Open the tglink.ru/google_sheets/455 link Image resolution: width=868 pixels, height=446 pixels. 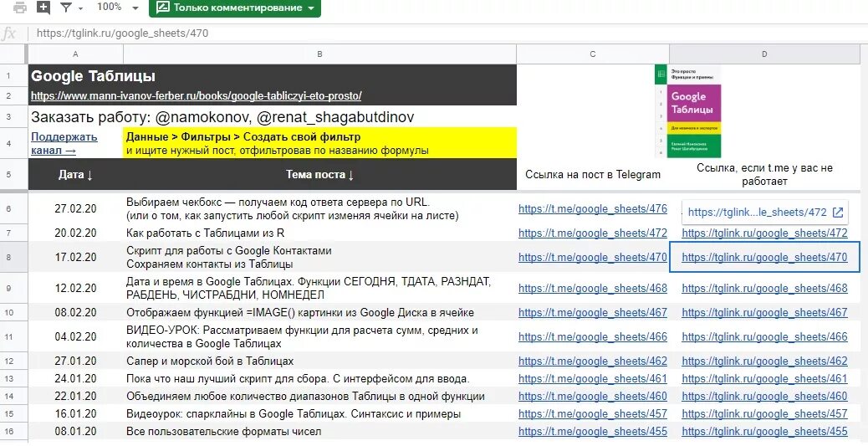point(764,432)
